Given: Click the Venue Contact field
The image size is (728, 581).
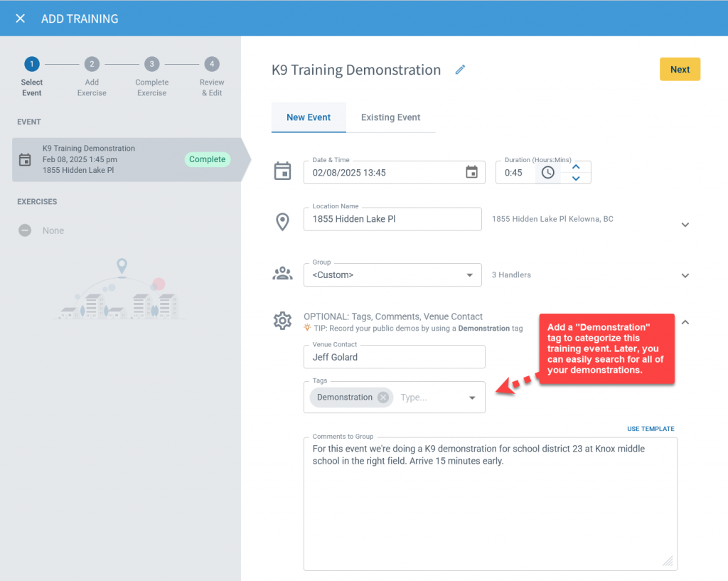Looking at the screenshot, I should coord(394,357).
